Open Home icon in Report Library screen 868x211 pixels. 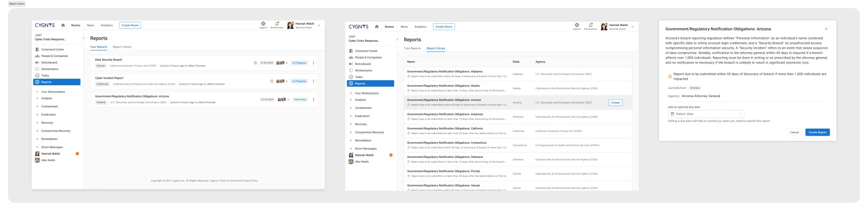coord(376,27)
